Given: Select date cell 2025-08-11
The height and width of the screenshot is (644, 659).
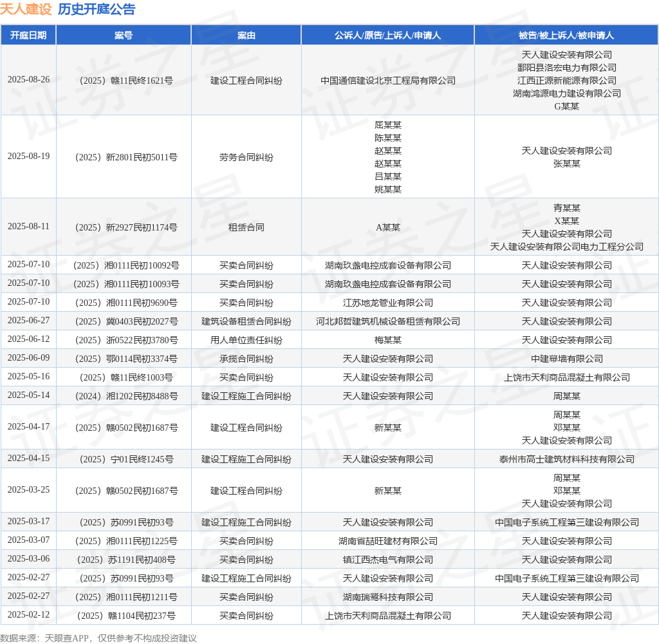Looking at the screenshot, I should click(28, 226).
